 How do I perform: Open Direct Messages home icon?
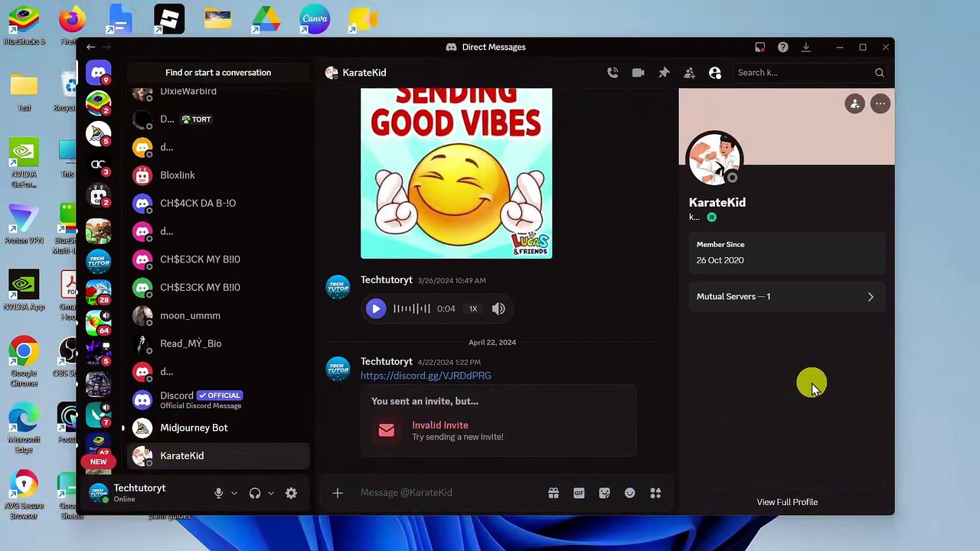click(x=98, y=73)
